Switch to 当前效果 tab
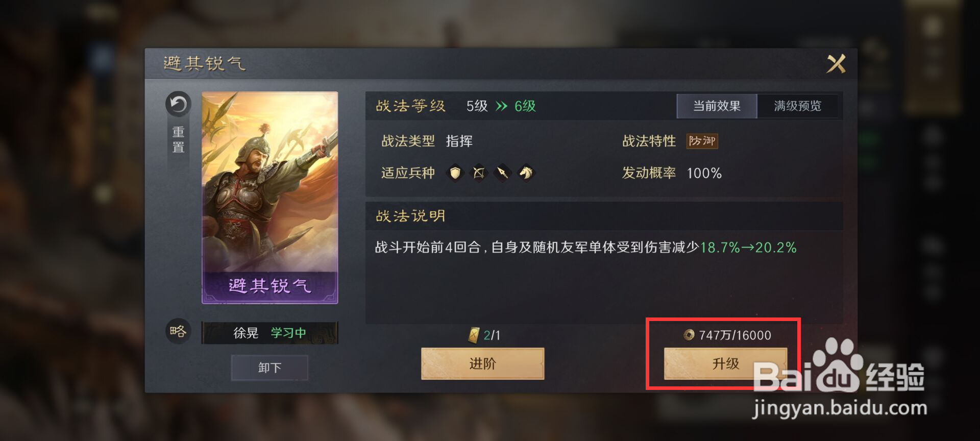 [717, 106]
